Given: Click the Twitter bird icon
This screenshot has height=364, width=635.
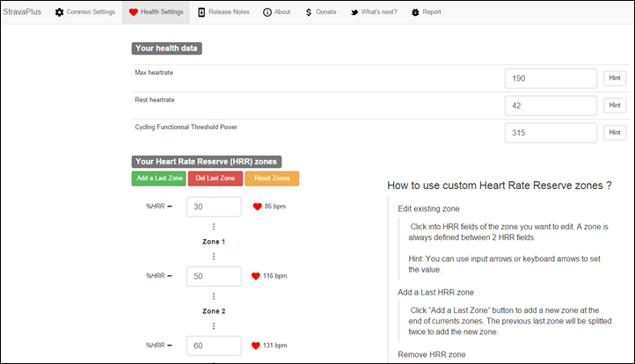Looking at the screenshot, I should tap(354, 12).
